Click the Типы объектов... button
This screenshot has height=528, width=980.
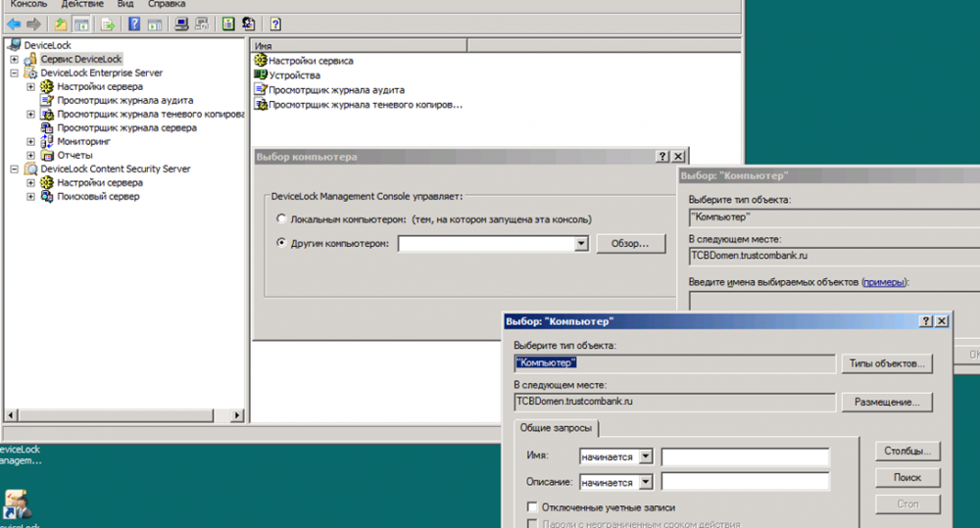(887, 363)
